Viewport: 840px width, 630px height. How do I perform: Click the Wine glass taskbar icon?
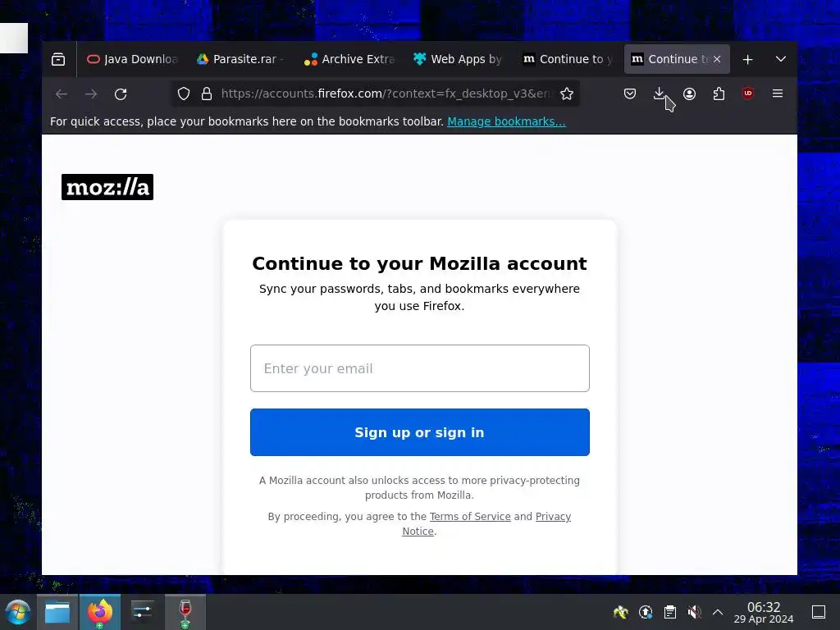tap(185, 612)
